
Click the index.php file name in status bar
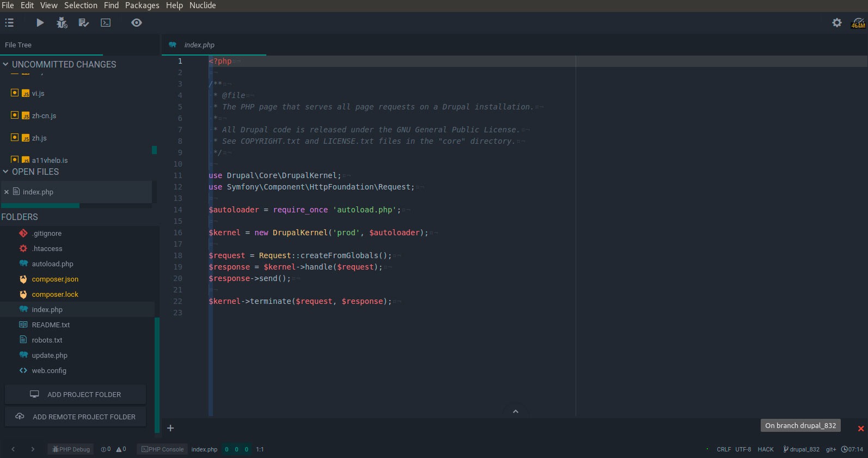[204, 449]
